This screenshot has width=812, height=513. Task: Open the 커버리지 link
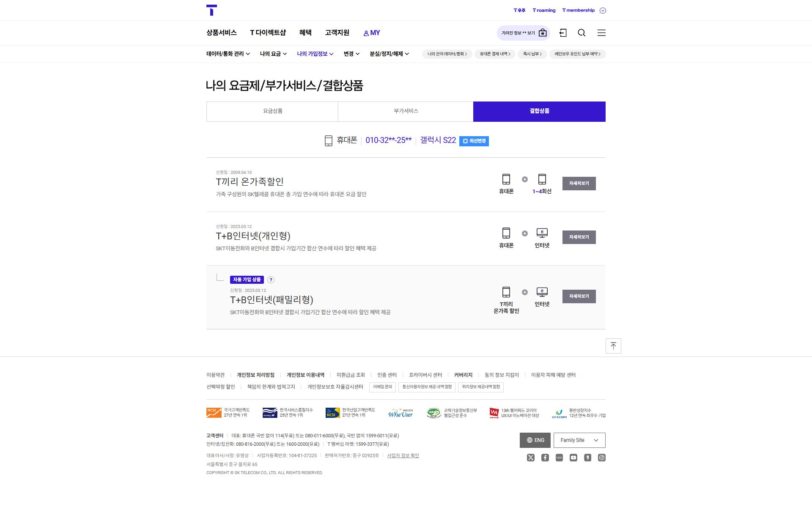point(463,375)
